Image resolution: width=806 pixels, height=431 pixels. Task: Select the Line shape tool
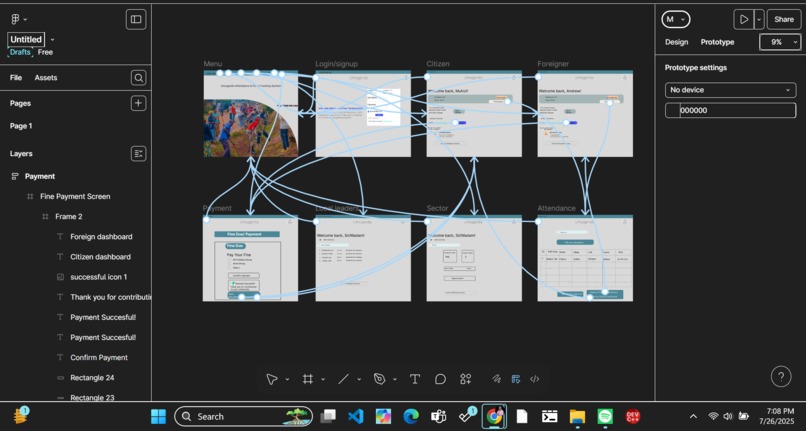pyautogui.click(x=343, y=379)
